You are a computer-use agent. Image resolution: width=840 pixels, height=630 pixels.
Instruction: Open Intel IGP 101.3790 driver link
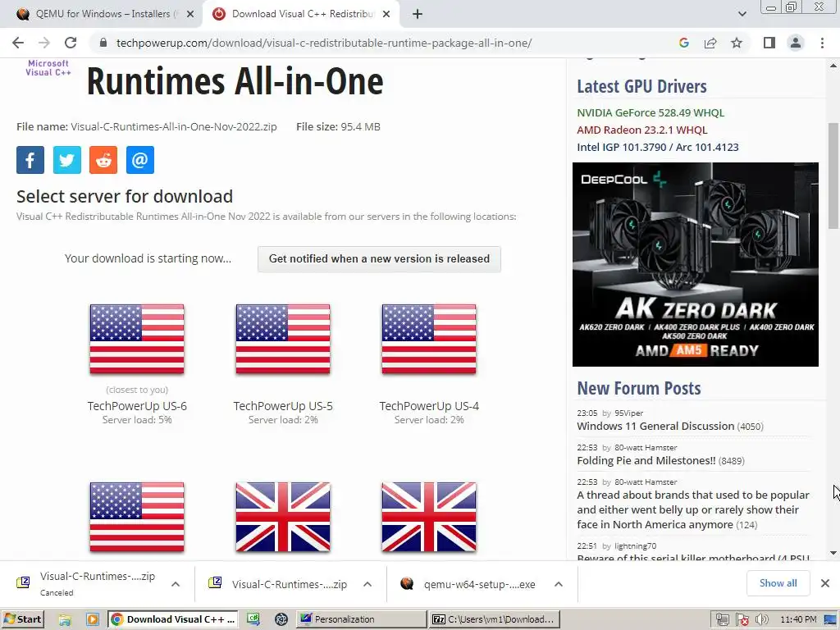657,147
